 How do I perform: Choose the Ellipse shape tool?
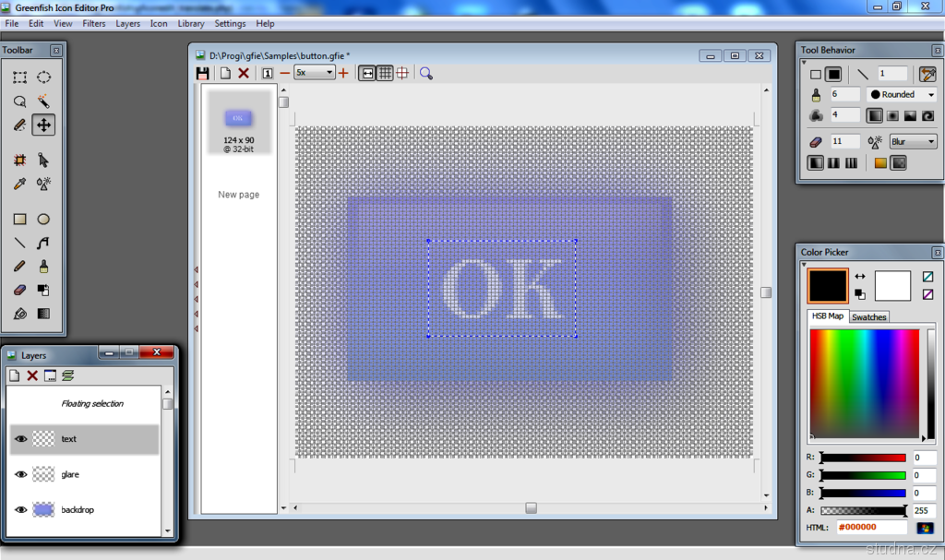pos(43,220)
